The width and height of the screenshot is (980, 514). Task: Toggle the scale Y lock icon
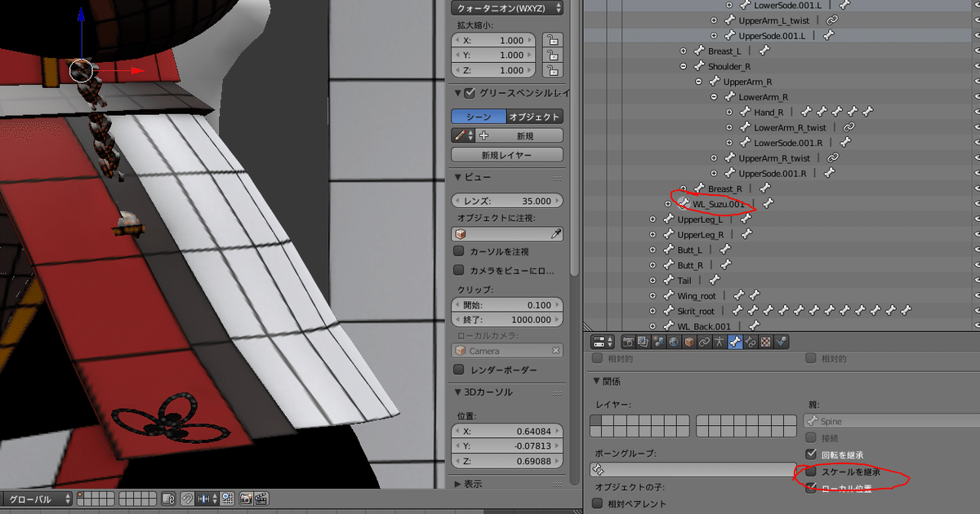click(554, 55)
